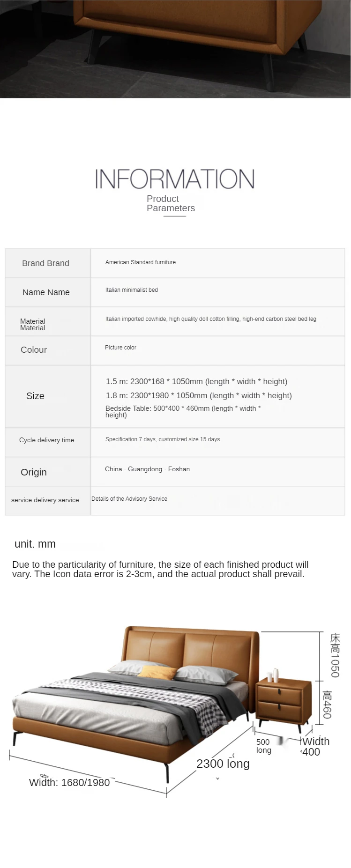Click the INFORMATION heading
The width and height of the screenshot is (351, 868).
(175, 179)
